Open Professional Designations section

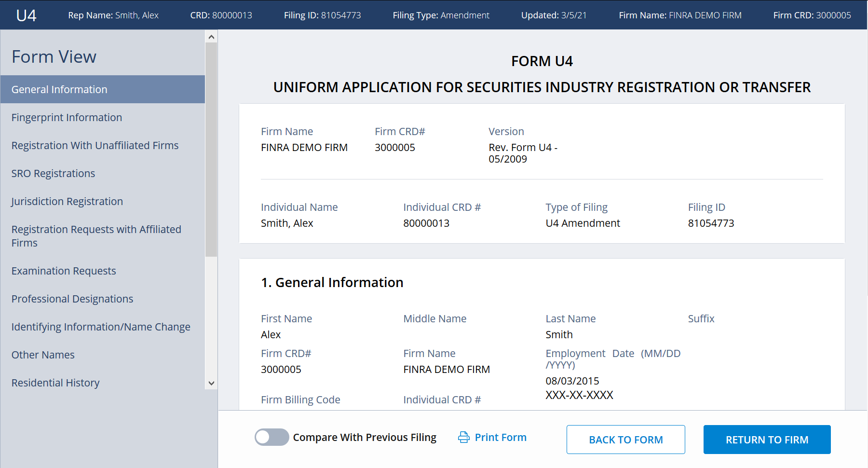pos(72,299)
